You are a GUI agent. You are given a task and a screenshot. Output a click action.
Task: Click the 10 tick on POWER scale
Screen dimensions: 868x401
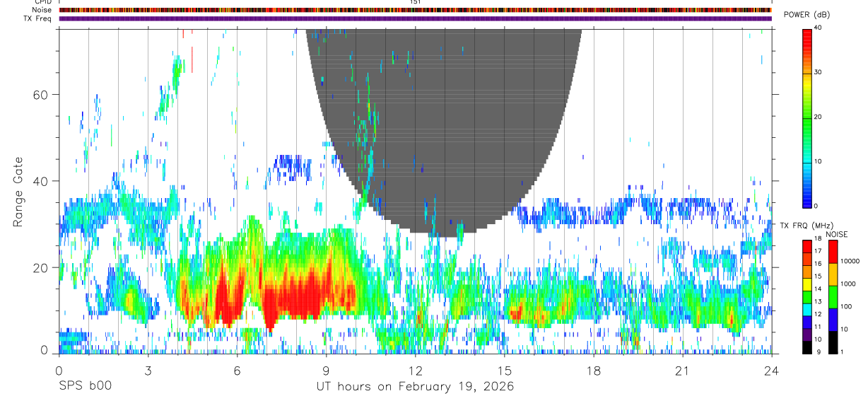tap(819, 161)
